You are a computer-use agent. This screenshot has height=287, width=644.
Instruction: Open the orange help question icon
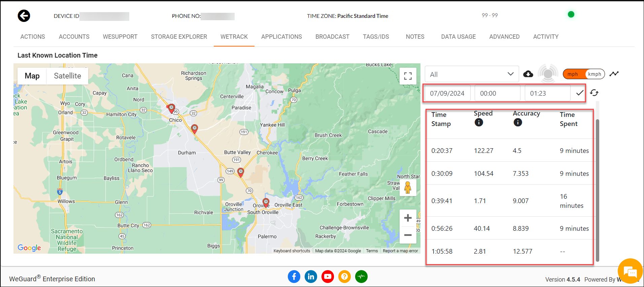pos(344,277)
